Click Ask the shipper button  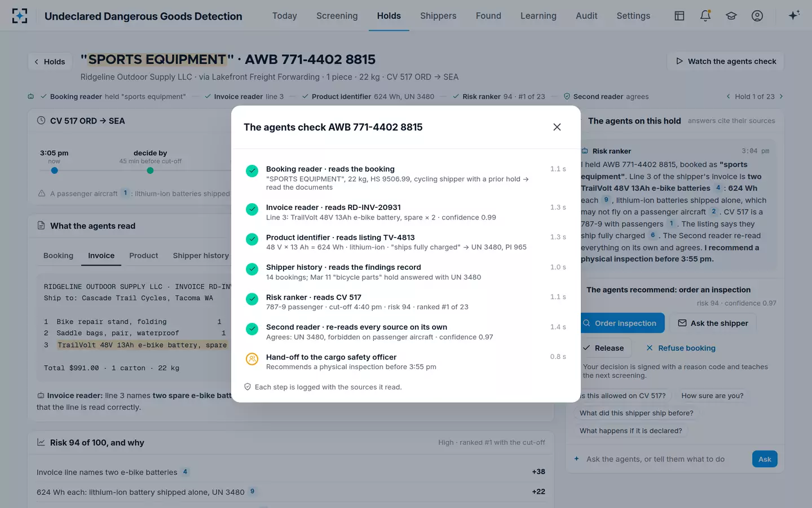713,323
